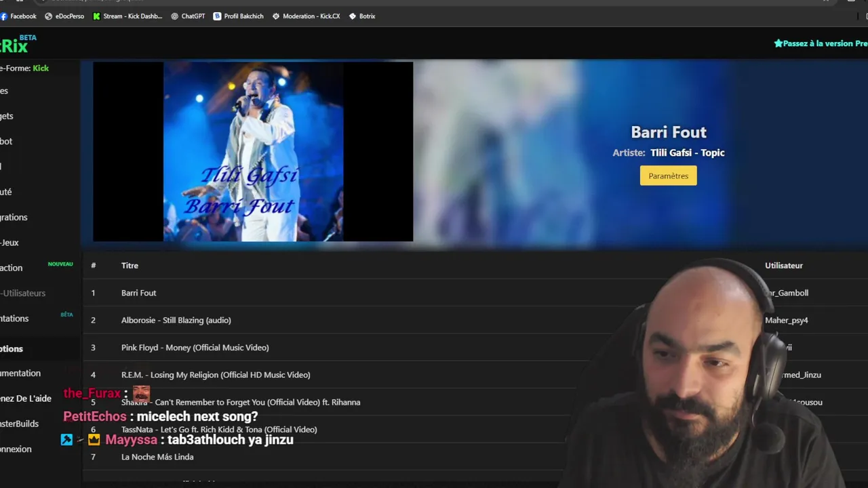Select TassNata - Let's Go row
The height and width of the screenshot is (488, 868).
point(475,430)
